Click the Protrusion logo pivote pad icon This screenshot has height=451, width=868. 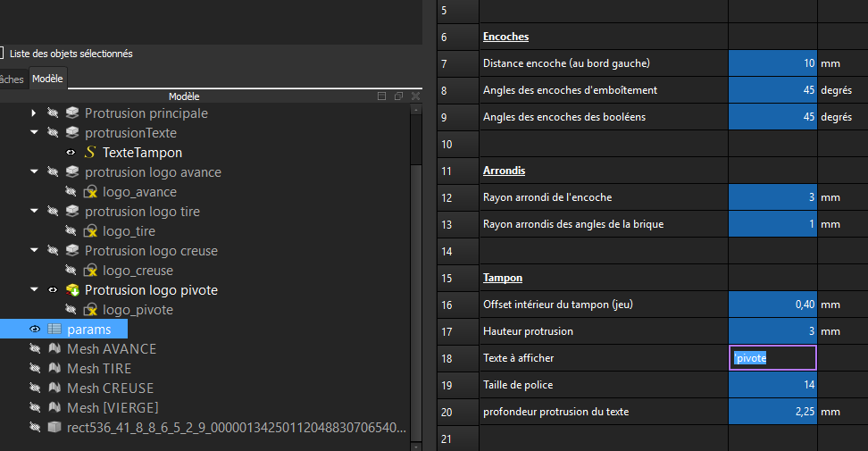pyautogui.click(x=72, y=290)
